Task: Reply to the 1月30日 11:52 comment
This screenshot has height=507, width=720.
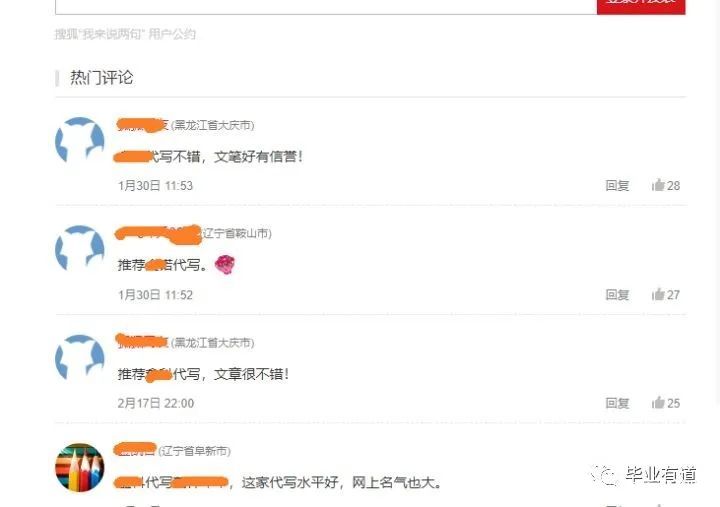Action: [617, 295]
